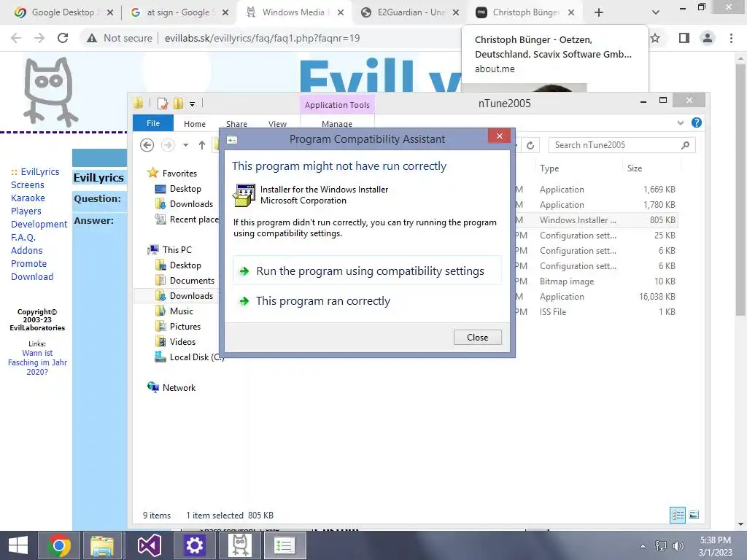Open Download link on EvilLyrics page
747x560 pixels.
(32, 276)
